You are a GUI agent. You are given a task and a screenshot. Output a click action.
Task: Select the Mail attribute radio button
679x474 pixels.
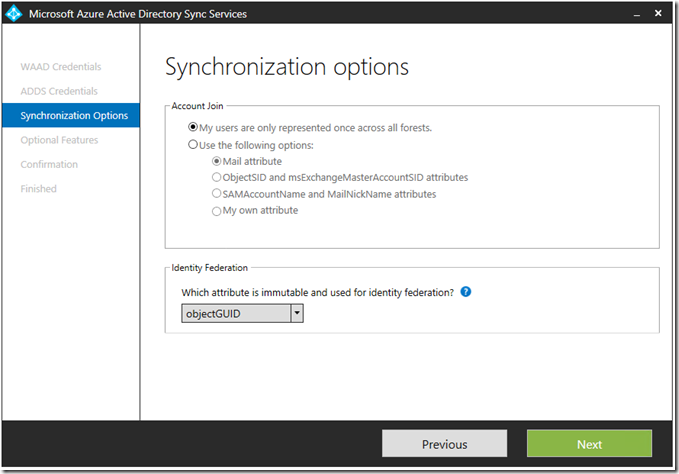217,161
